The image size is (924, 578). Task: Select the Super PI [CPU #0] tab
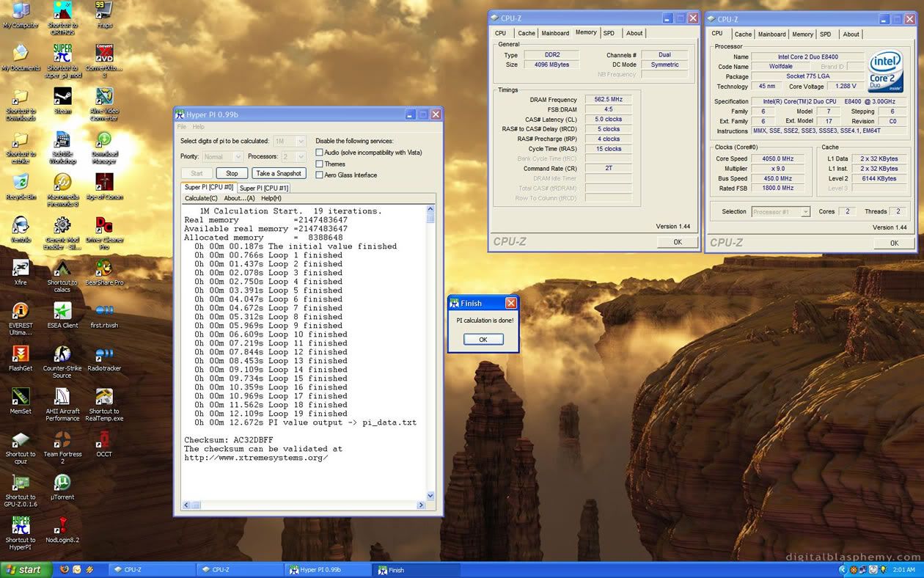(209, 187)
